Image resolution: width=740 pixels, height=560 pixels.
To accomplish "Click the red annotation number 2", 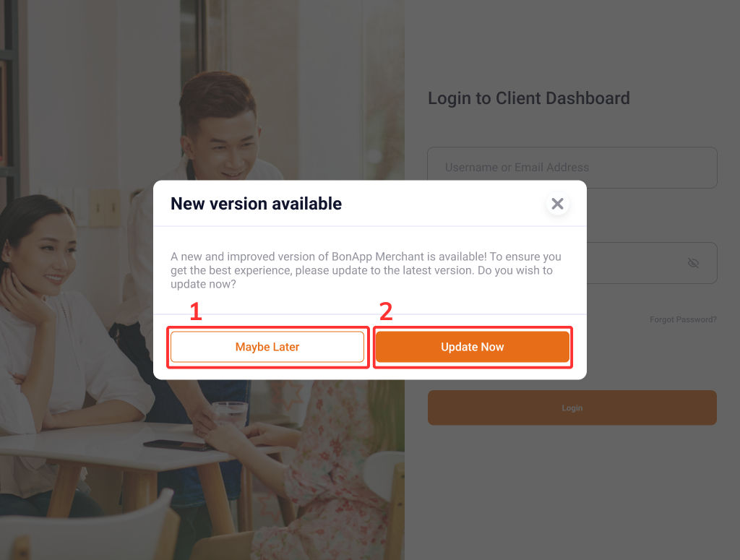I will tap(386, 312).
